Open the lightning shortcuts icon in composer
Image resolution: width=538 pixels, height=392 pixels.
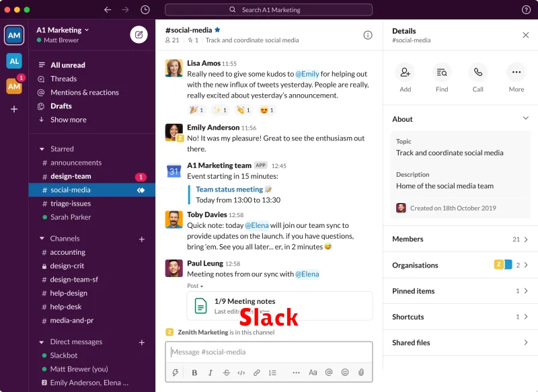click(x=176, y=373)
